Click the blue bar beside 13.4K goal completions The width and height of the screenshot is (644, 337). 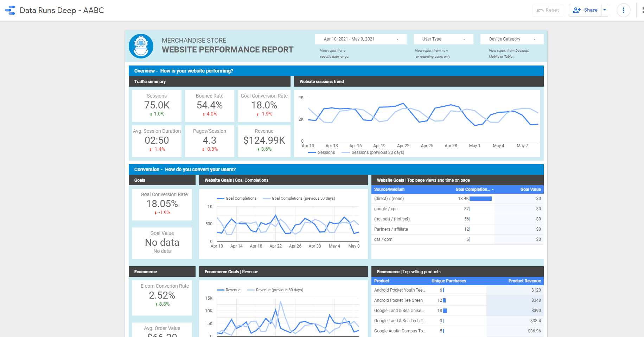point(481,198)
